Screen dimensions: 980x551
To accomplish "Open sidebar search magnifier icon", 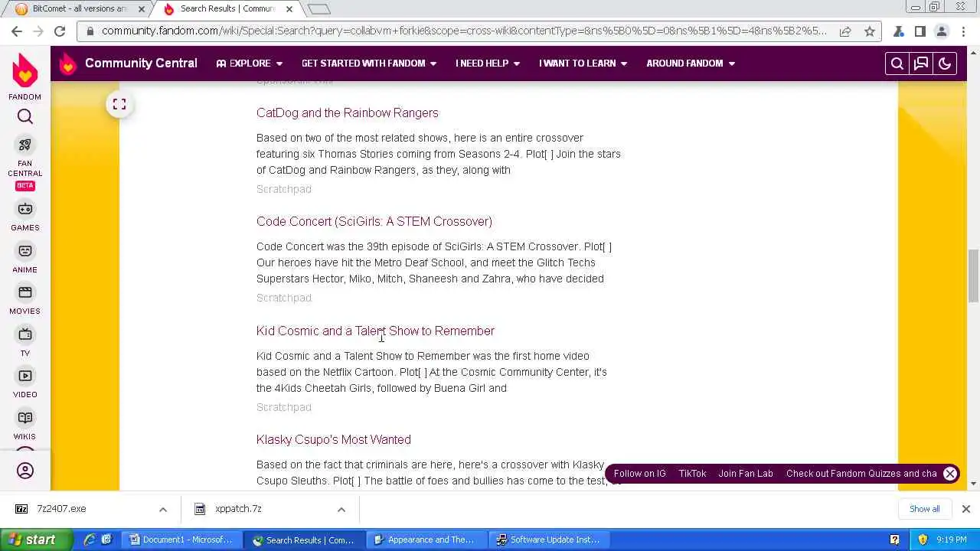I will pos(25,116).
